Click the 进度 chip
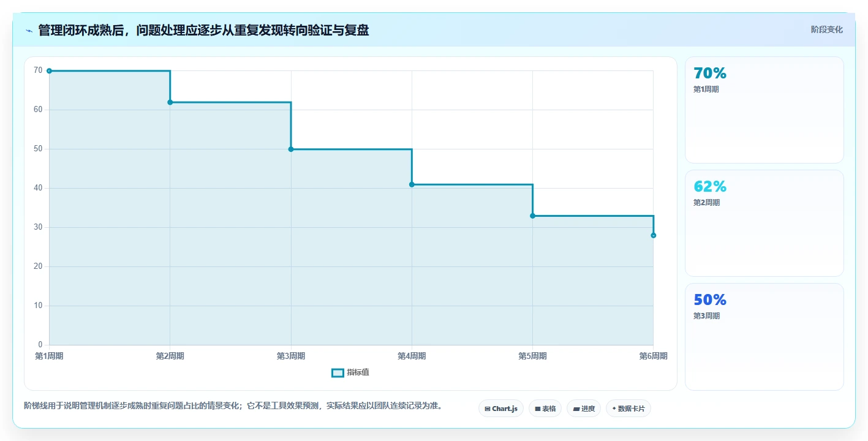 [x=584, y=409]
